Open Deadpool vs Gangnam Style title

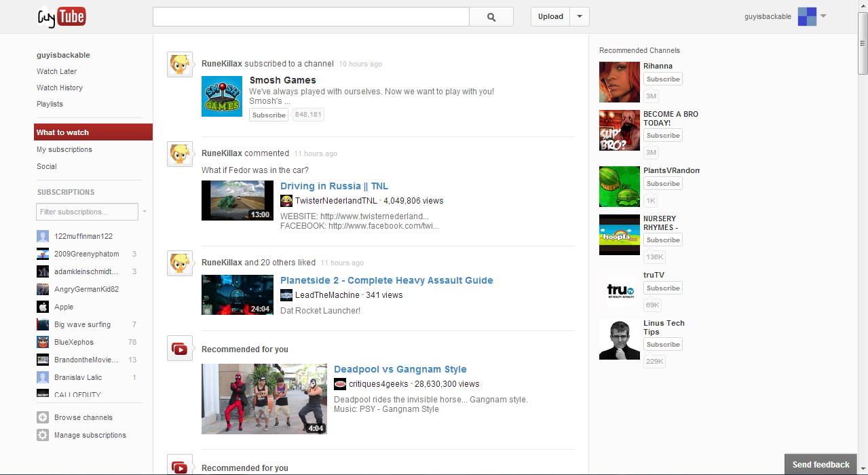point(400,369)
